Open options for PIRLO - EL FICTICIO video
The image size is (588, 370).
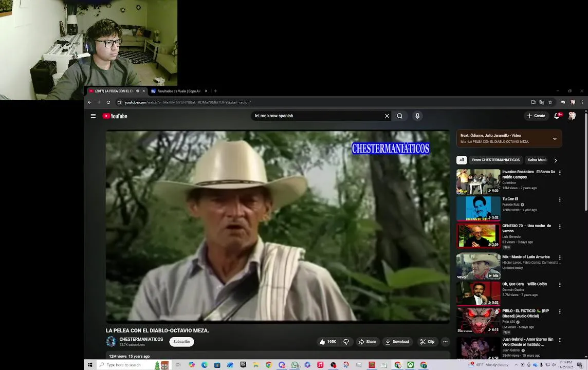point(560,312)
